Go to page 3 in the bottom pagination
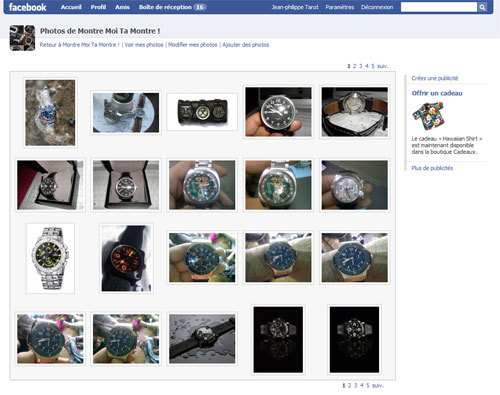The width and height of the screenshot is (500, 395). click(355, 385)
